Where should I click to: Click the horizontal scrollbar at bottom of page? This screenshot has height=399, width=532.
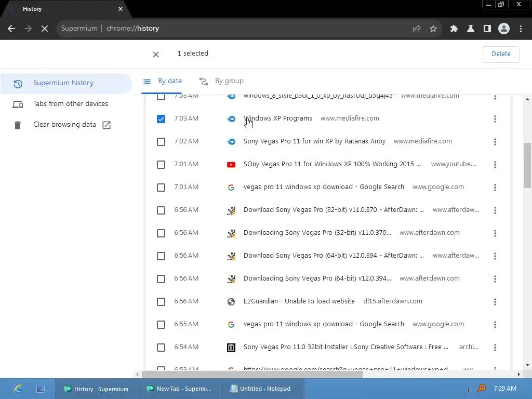pos(252,374)
